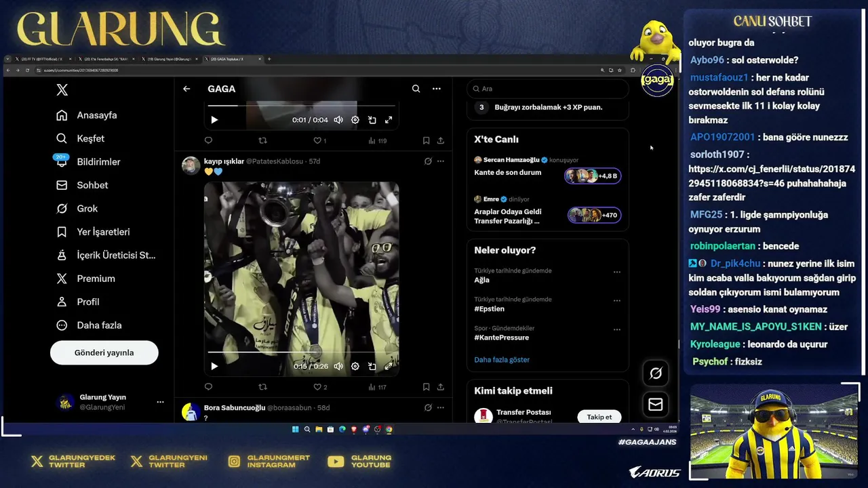Open Sohbet messages in sidebar
Screen dimensions: 868x488
click(82, 185)
